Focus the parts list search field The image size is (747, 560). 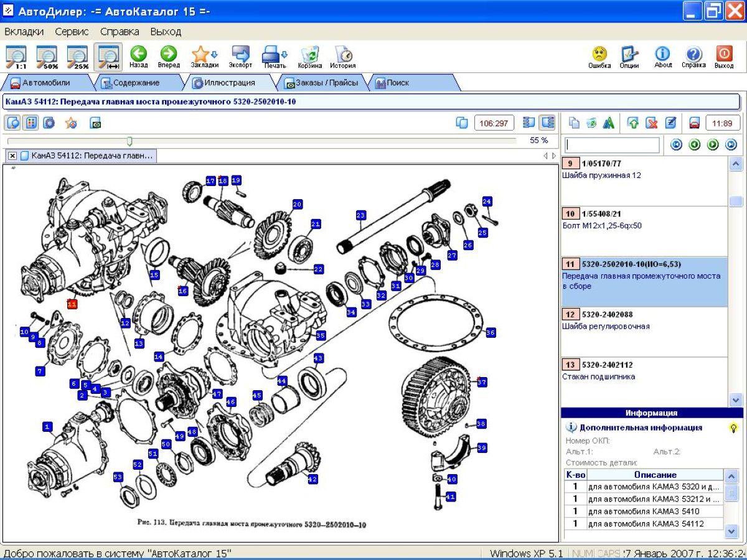pos(612,145)
